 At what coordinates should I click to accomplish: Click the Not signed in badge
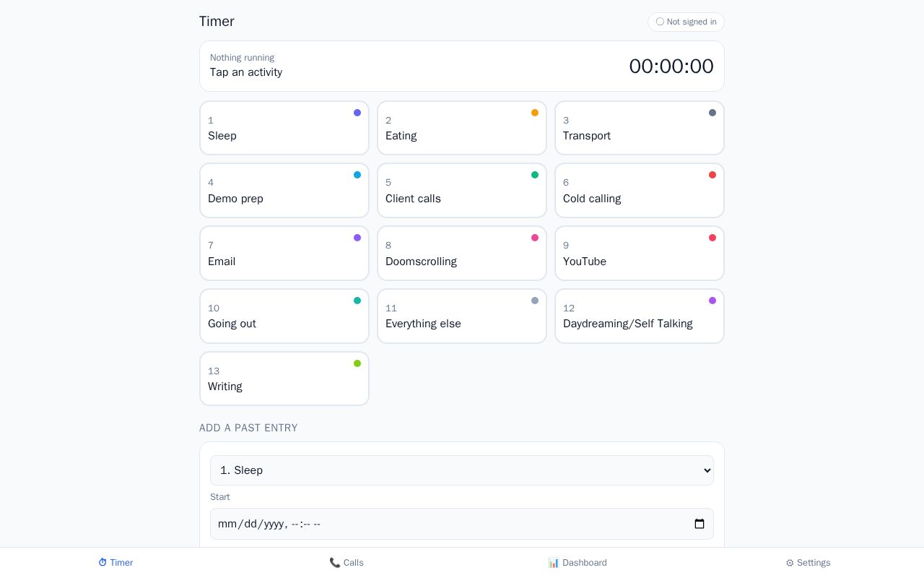click(686, 22)
